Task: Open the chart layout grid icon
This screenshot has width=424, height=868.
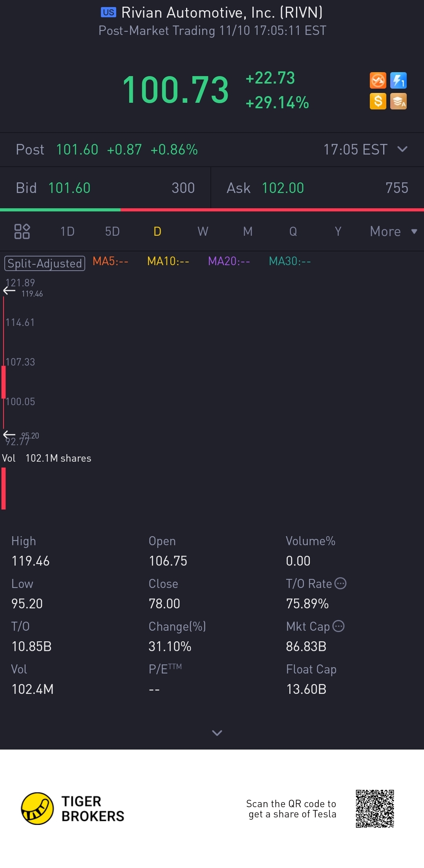Action: (x=22, y=231)
